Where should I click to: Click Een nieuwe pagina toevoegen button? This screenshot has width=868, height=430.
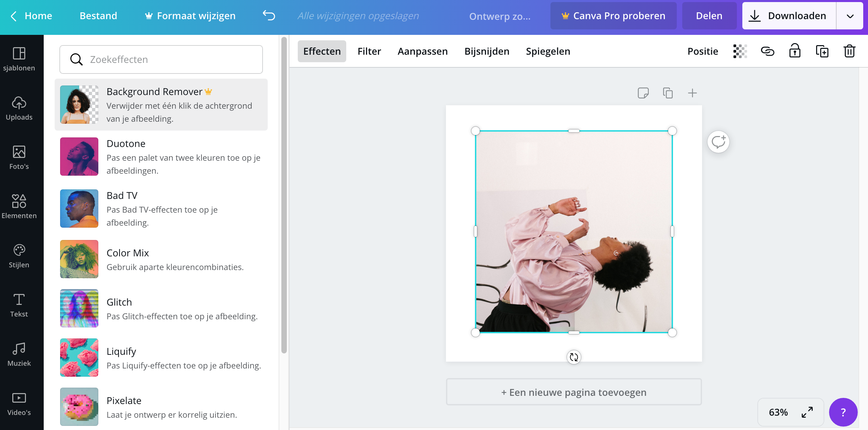[574, 392]
